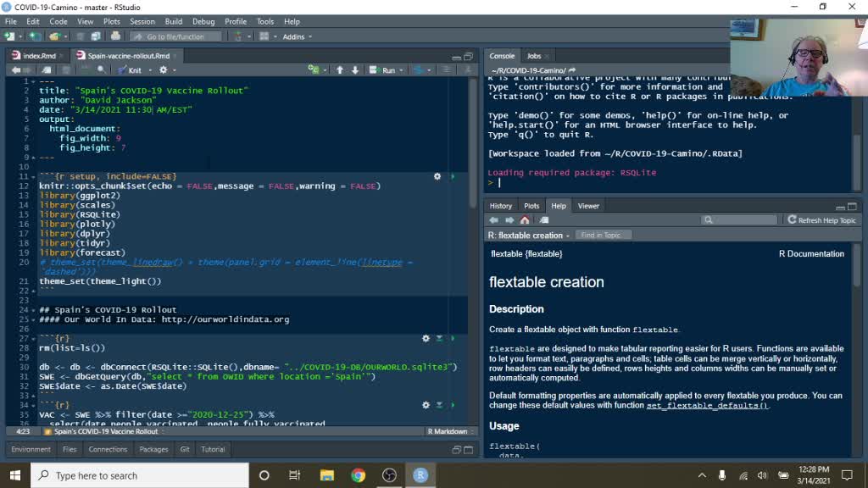Open the Profile menu

pyautogui.click(x=236, y=21)
